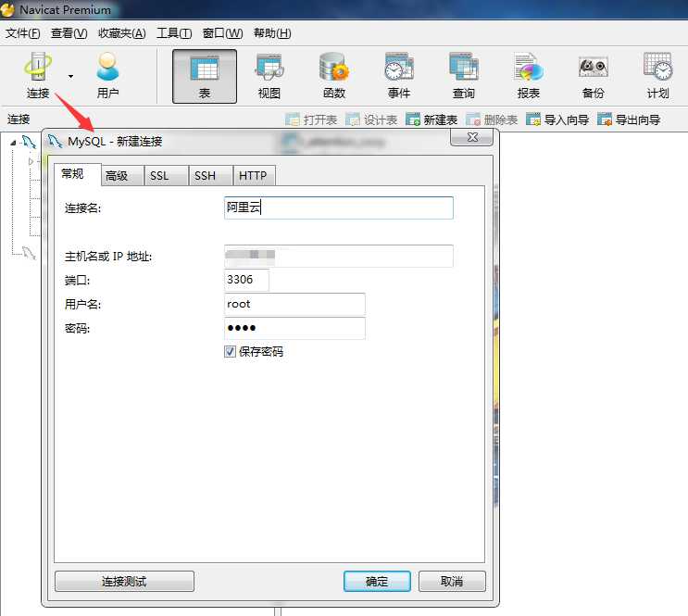Open the Connection (连接) toolbar icon
Viewport: 688px width, 616px height.
[38, 76]
